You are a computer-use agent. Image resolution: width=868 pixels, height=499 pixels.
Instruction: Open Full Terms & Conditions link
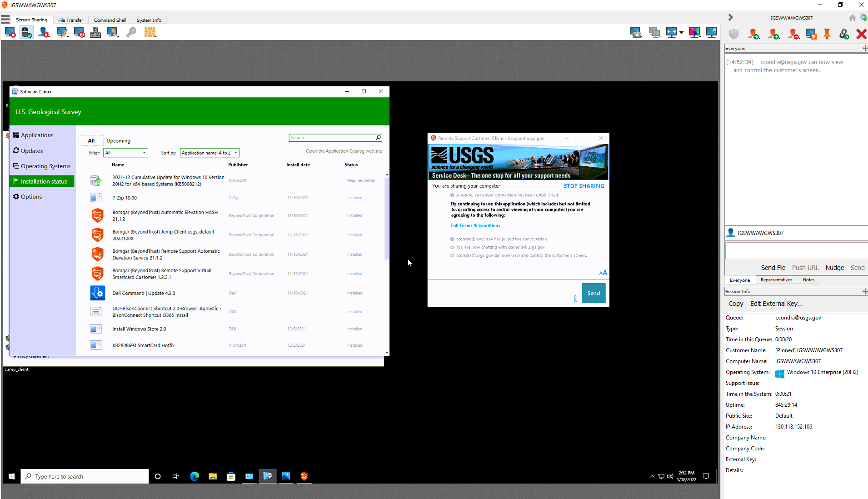click(x=475, y=225)
